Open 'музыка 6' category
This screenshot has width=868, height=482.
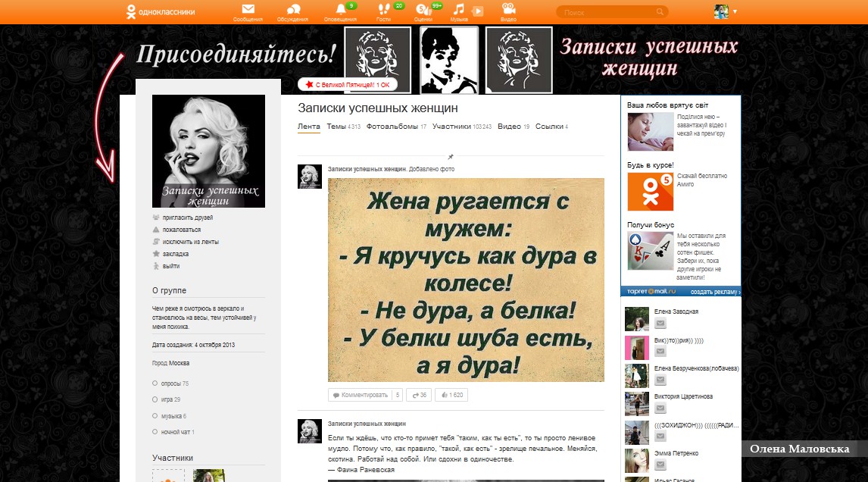pyautogui.click(x=173, y=416)
